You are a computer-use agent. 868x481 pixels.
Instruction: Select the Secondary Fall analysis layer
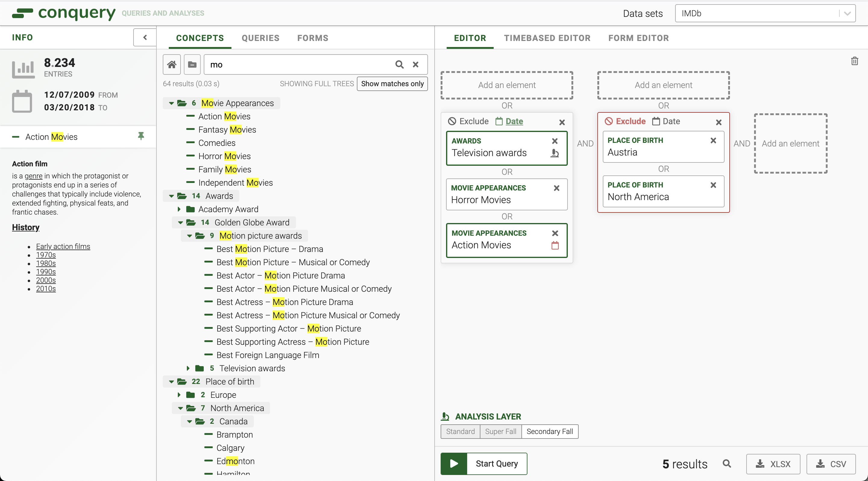coord(549,432)
